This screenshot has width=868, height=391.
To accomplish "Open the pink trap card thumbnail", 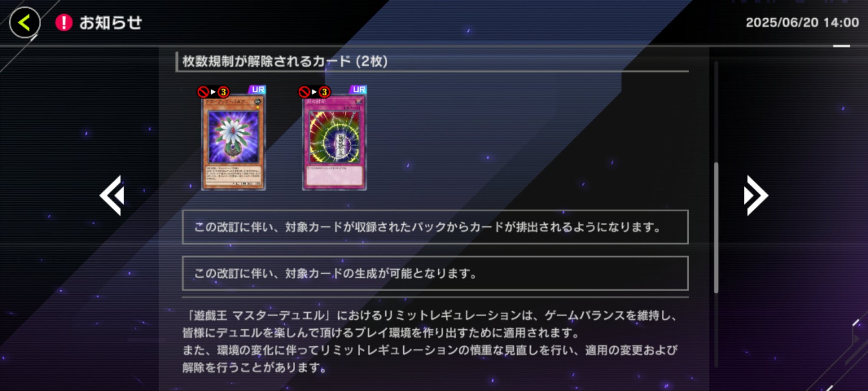I will (334, 142).
